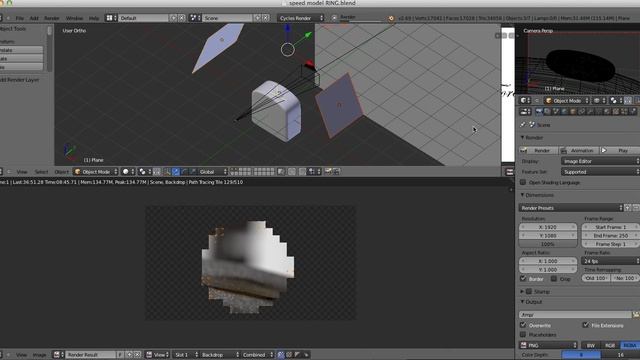The image size is (640, 360).
Task: Enable the Crop checkbox
Action: point(554,278)
